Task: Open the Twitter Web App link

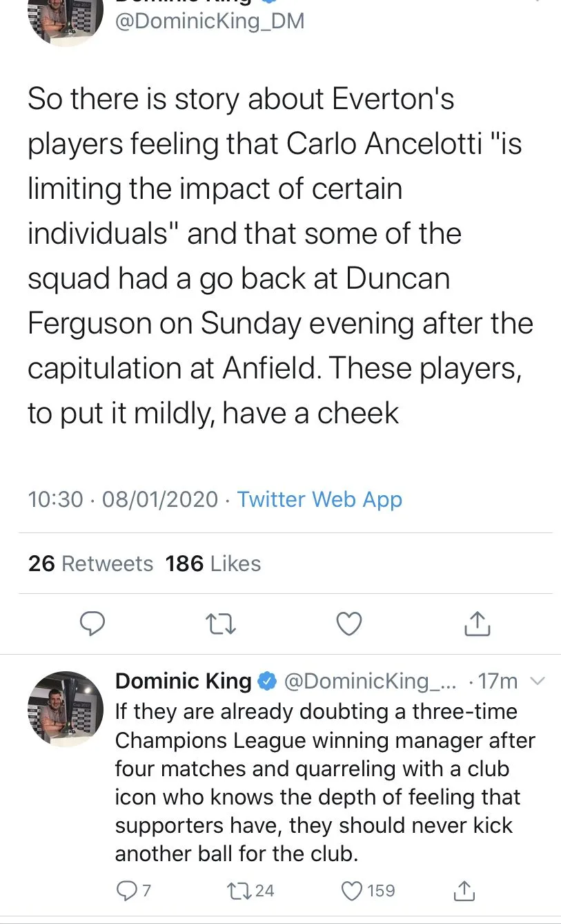Action: pos(319,499)
